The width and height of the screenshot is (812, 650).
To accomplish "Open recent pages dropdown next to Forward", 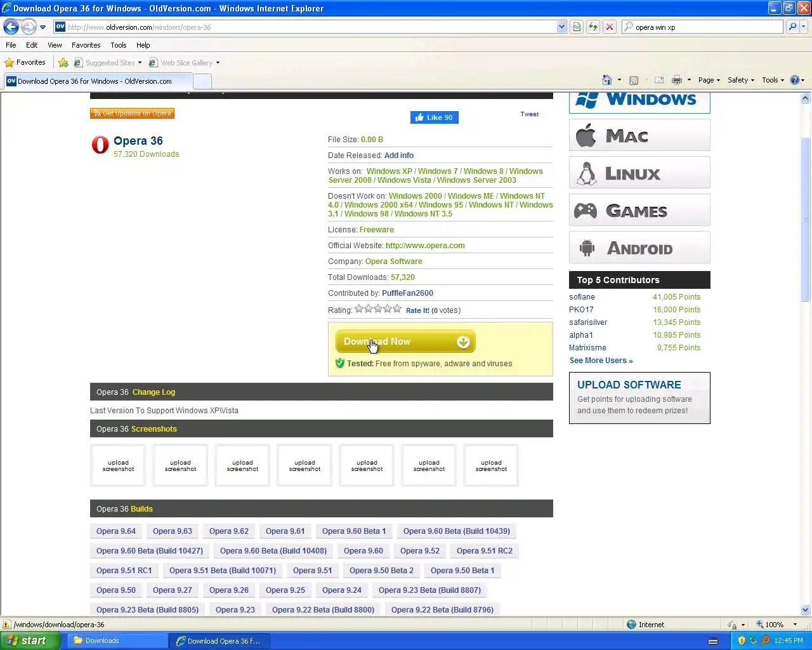I will (x=43, y=27).
